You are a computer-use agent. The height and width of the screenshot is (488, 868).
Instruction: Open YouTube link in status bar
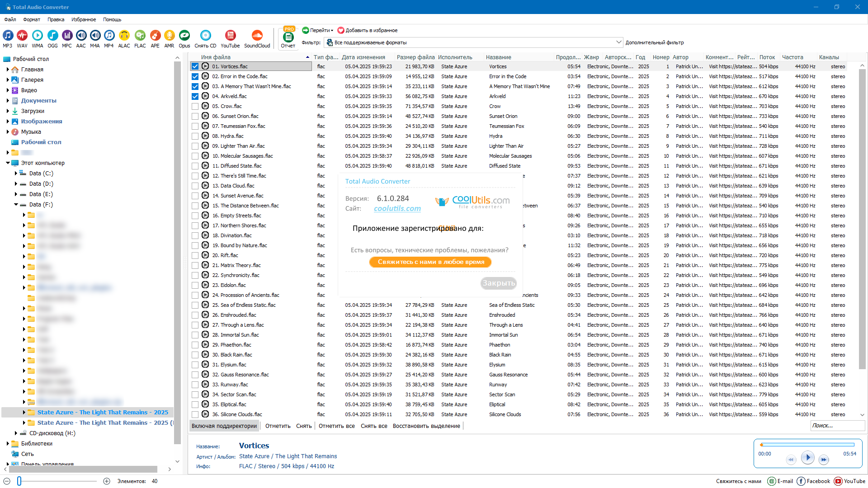pos(849,481)
